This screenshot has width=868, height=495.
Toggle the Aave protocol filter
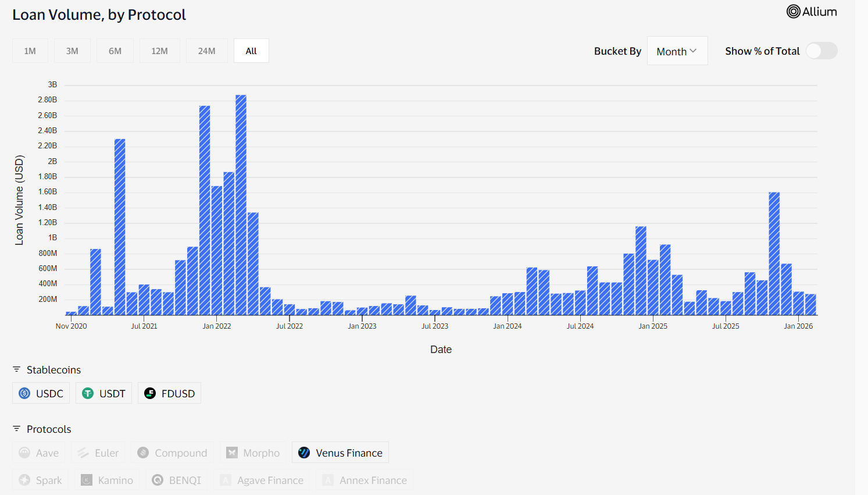tap(38, 452)
